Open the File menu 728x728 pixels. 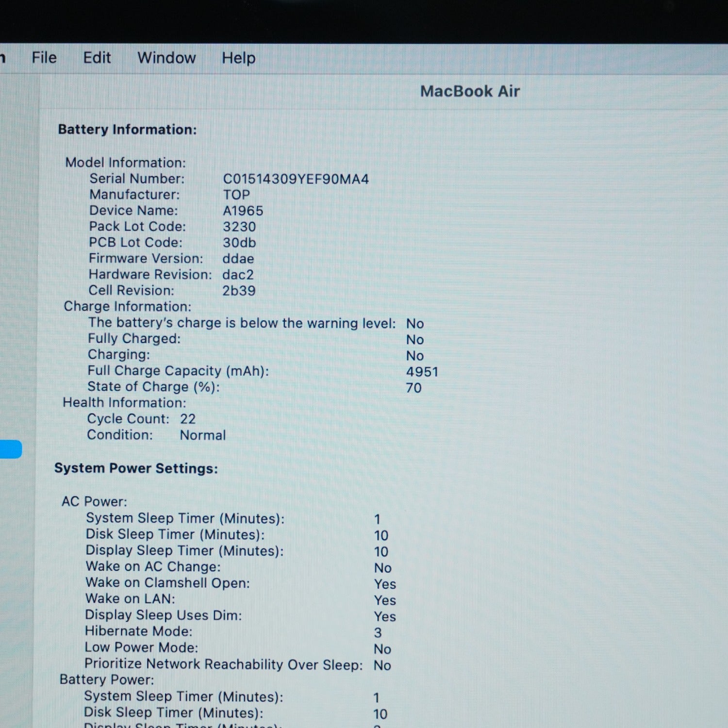pyautogui.click(x=44, y=58)
